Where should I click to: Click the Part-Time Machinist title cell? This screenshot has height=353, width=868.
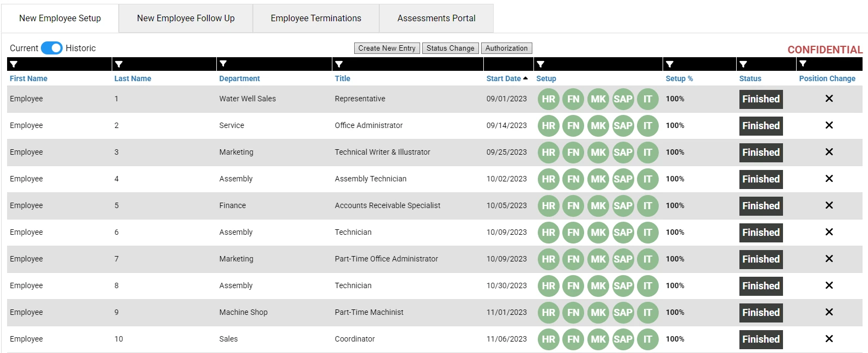point(369,312)
